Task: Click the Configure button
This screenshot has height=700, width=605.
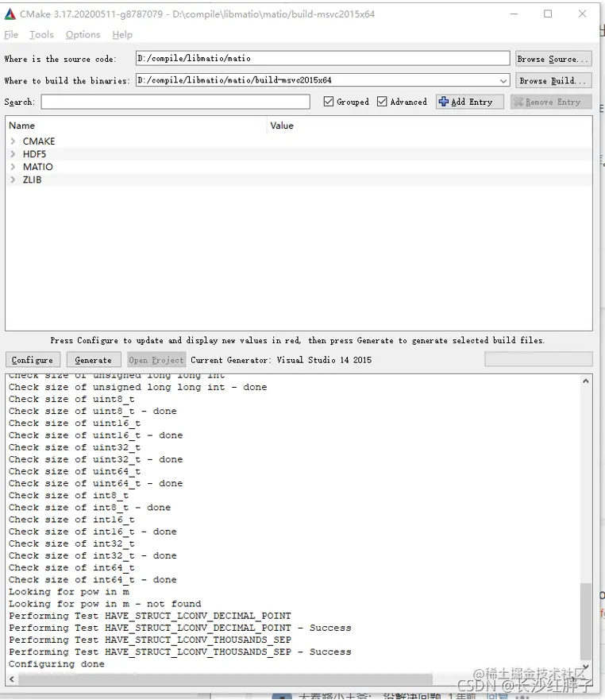Action: (x=33, y=360)
